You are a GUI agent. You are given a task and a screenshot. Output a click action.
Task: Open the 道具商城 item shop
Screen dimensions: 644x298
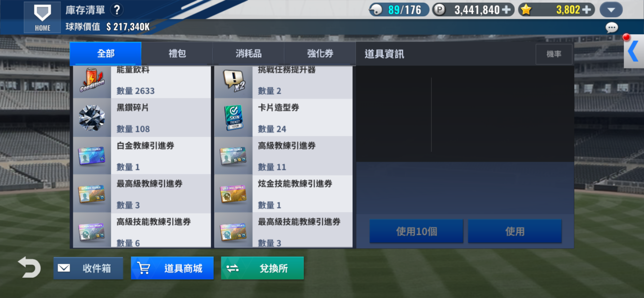pos(172,268)
